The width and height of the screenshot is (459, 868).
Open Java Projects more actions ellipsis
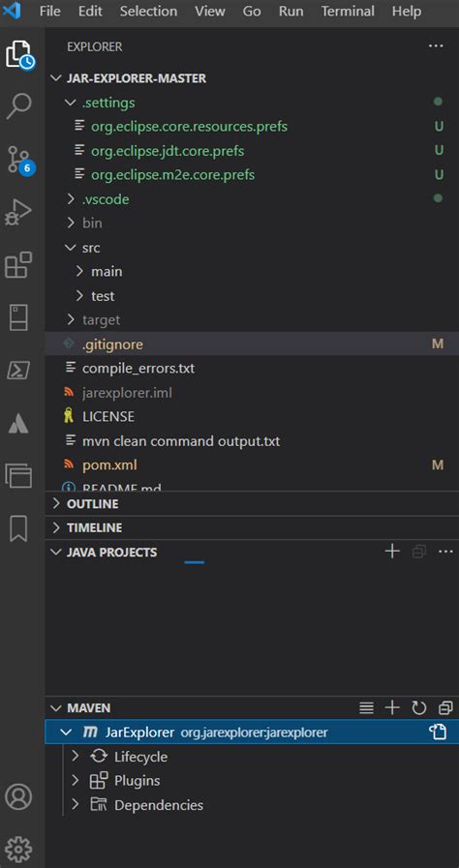(445, 552)
